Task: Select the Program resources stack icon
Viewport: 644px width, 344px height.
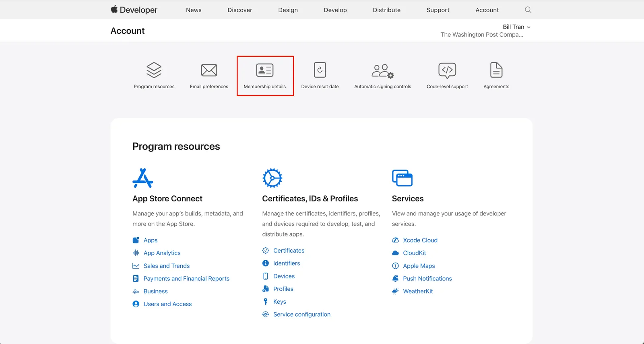Action: coord(154,70)
